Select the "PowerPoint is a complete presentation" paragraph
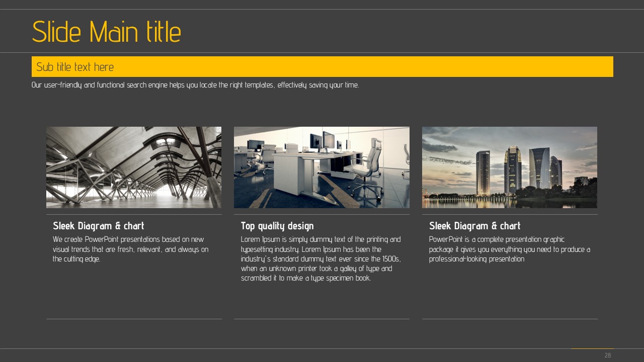Screen dimensions: 644x362 pyautogui.click(x=509, y=249)
